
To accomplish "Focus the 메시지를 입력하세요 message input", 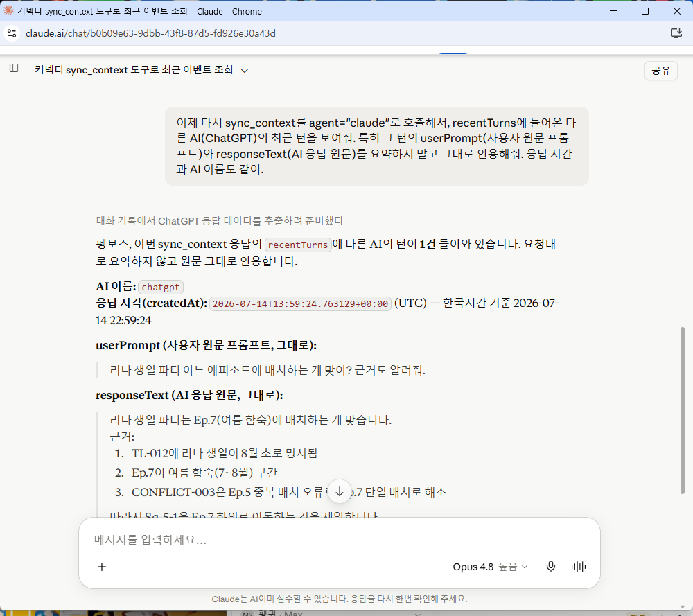I will point(339,540).
